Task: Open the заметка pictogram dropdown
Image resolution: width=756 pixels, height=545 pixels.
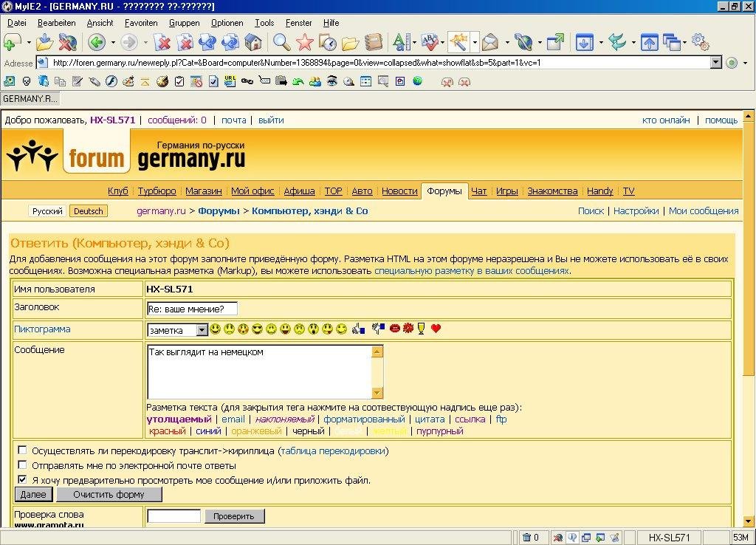Action: pos(202,330)
